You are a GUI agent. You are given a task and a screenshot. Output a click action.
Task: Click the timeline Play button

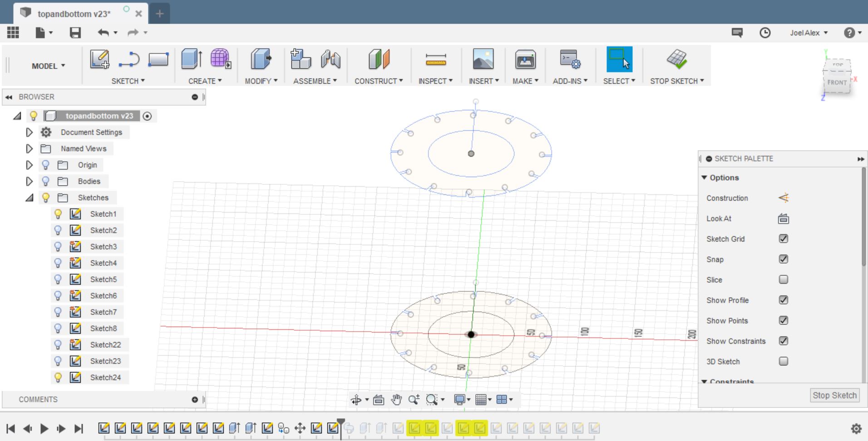[44, 428]
